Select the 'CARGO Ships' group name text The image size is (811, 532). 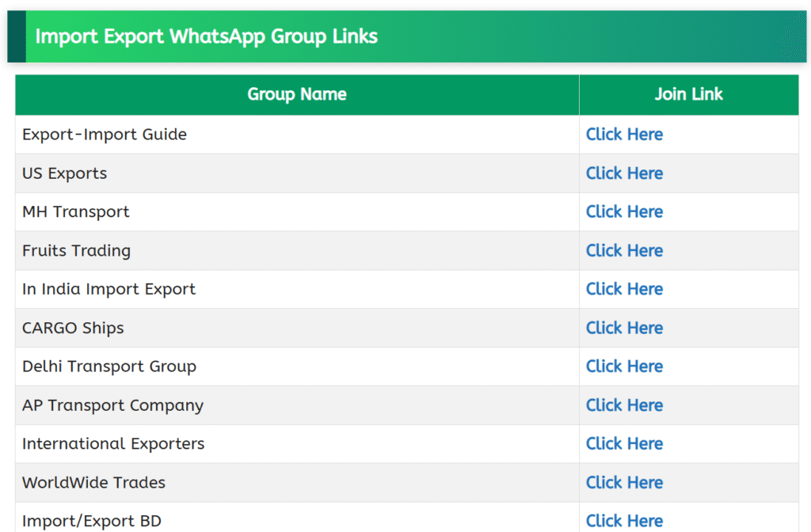(x=73, y=329)
